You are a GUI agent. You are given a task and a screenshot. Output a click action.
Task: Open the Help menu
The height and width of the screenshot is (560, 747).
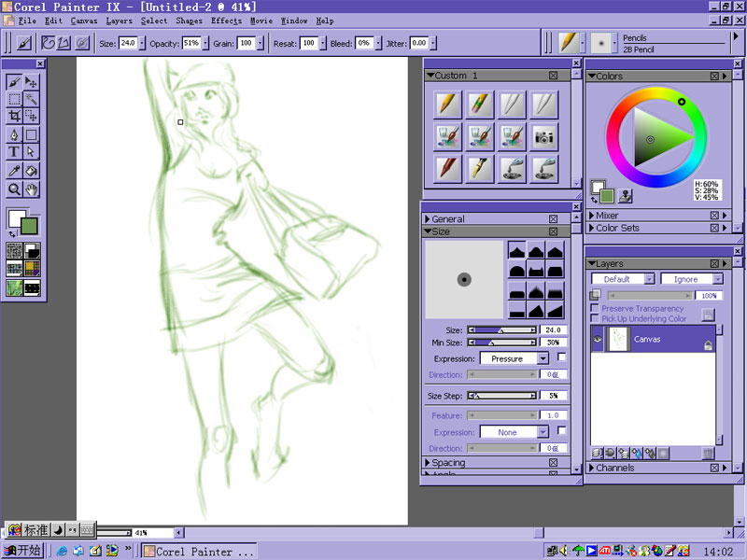click(325, 21)
